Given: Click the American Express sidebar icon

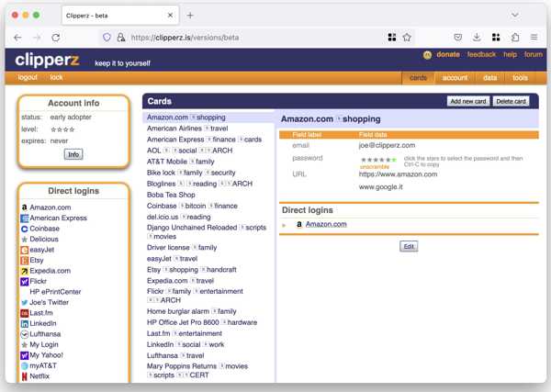Looking at the screenshot, I should (24, 218).
